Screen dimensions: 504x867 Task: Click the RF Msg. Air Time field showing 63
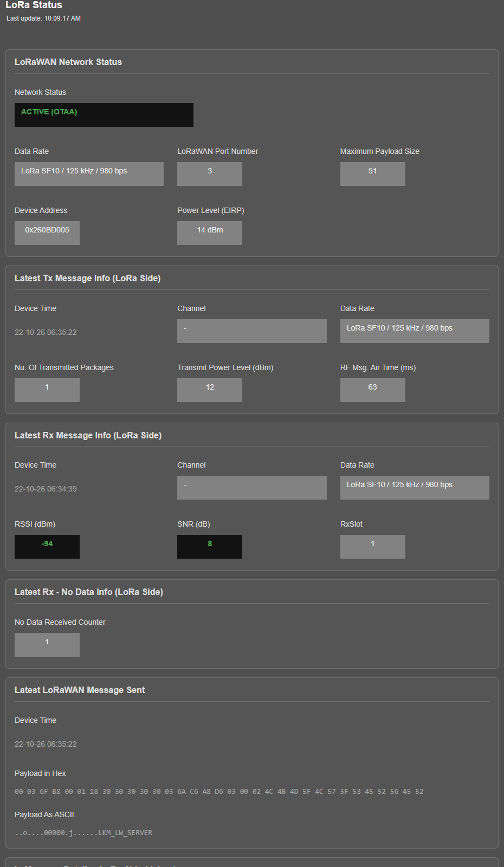373,390
